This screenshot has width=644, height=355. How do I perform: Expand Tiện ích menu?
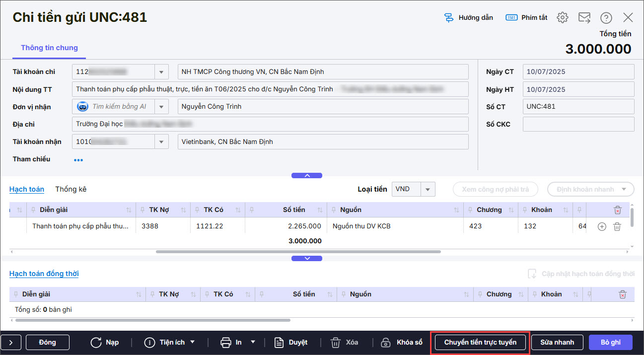coord(170,342)
